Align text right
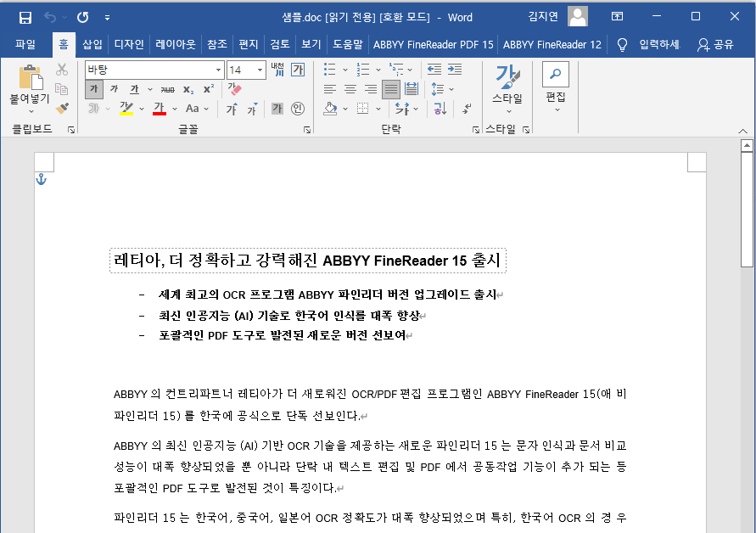The width and height of the screenshot is (756, 533). (371, 89)
